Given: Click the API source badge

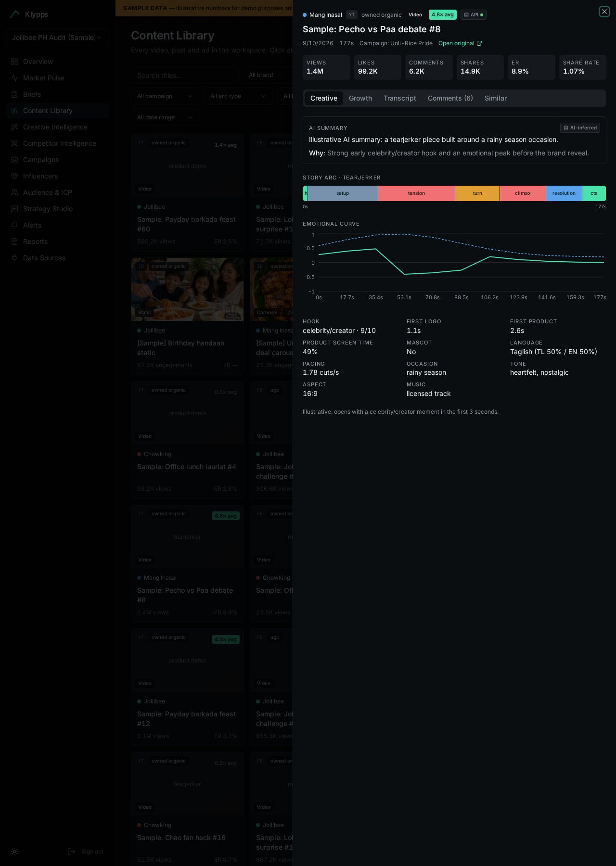Looking at the screenshot, I should [474, 15].
